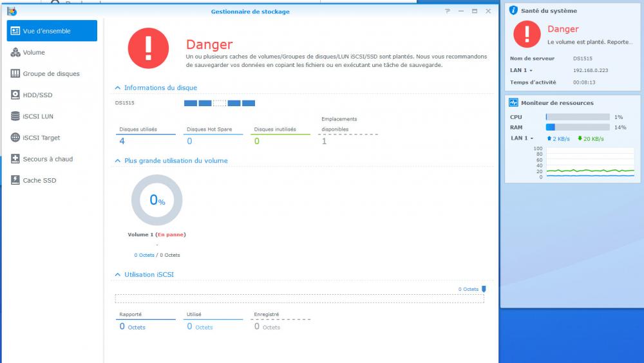Open LAN 1 dropdown in Moniteur de ressources
The width and height of the screenshot is (644, 363).
[x=522, y=138]
